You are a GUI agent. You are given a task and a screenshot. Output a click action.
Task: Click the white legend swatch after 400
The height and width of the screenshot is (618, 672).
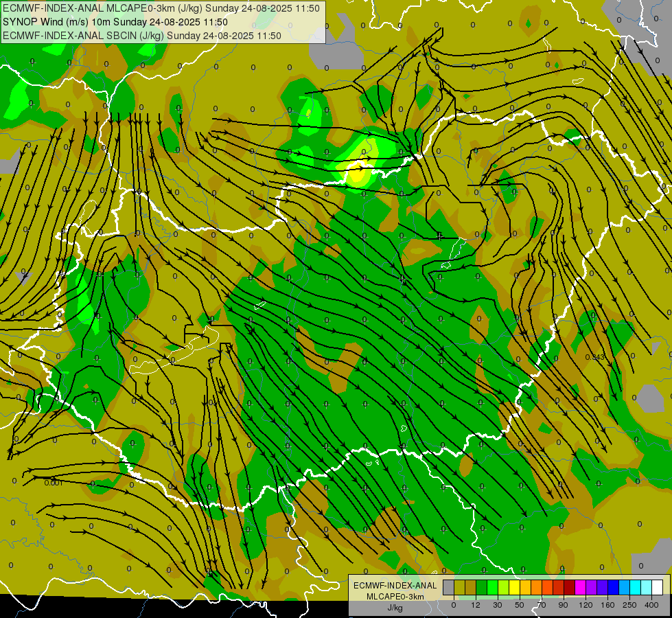[x=658, y=587]
